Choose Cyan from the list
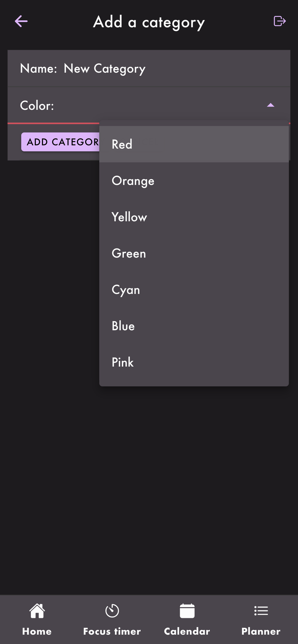This screenshot has height=644, width=298. point(194,290)
